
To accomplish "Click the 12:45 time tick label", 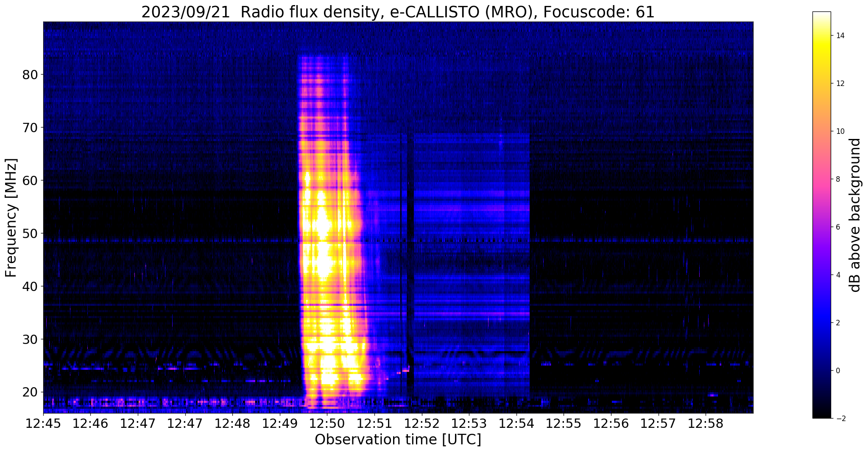I will click(43, 424).
